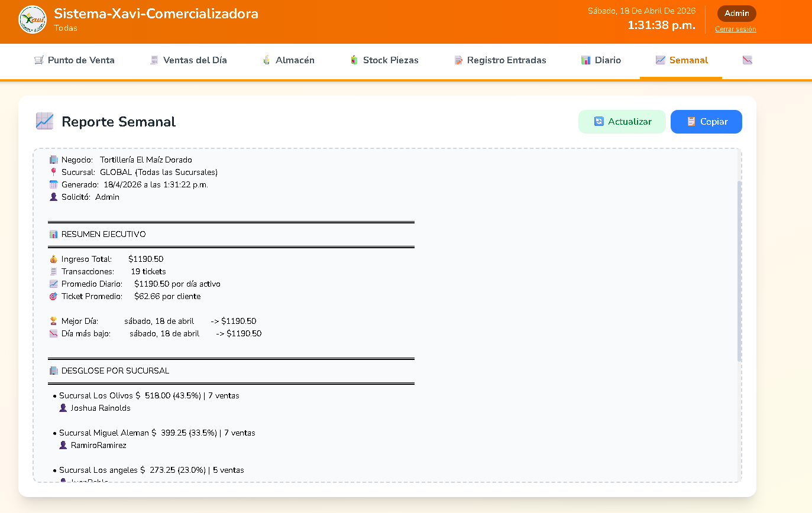
Task: Click the notepad icon for Registro Entradas
Action: click(x=458, y=60)
